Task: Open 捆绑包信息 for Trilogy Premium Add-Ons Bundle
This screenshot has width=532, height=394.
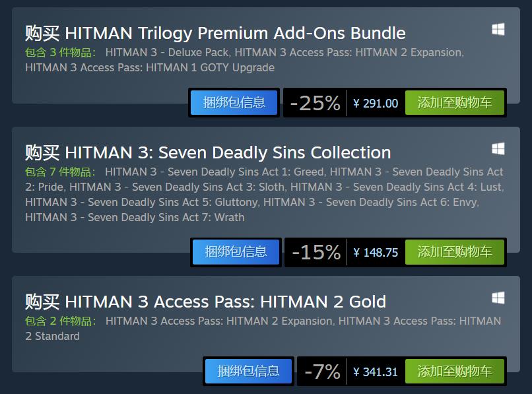Action: tap(234, 103)
